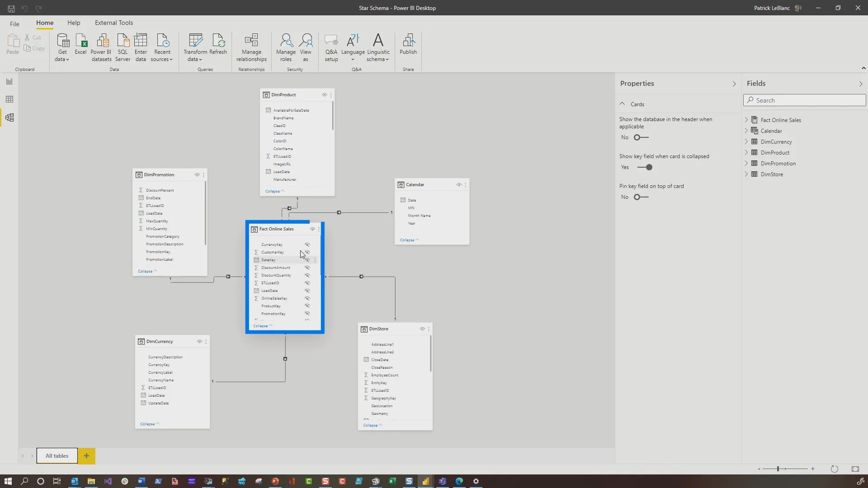This screenshot has height=488, width=868.
Task: Collapse the Cards section
Action: 623,104
